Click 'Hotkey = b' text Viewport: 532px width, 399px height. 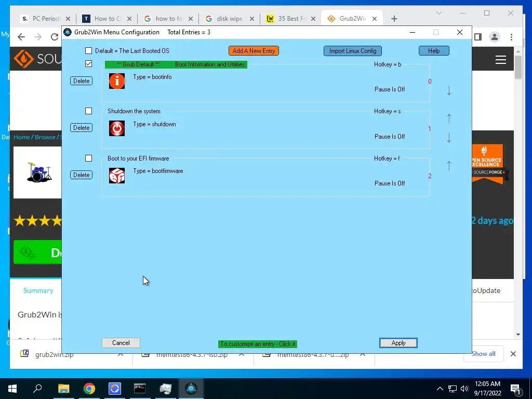coord(388,64)
